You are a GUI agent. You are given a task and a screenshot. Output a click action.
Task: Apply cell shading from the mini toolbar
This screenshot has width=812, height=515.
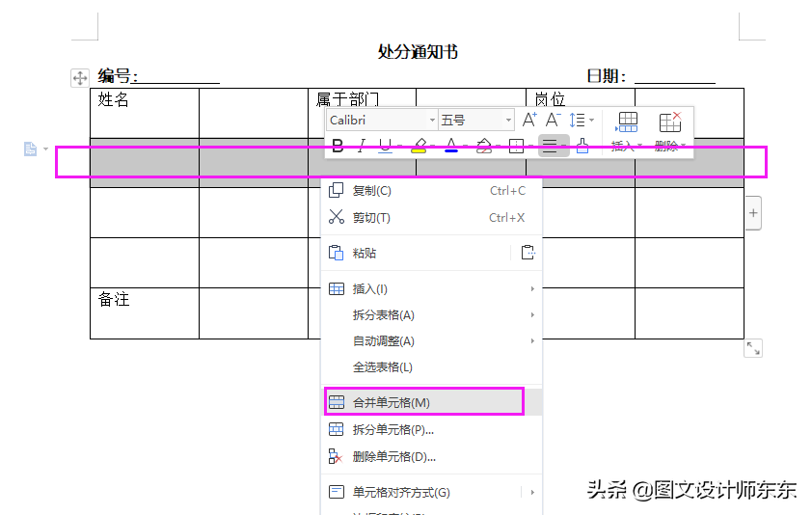484,146
